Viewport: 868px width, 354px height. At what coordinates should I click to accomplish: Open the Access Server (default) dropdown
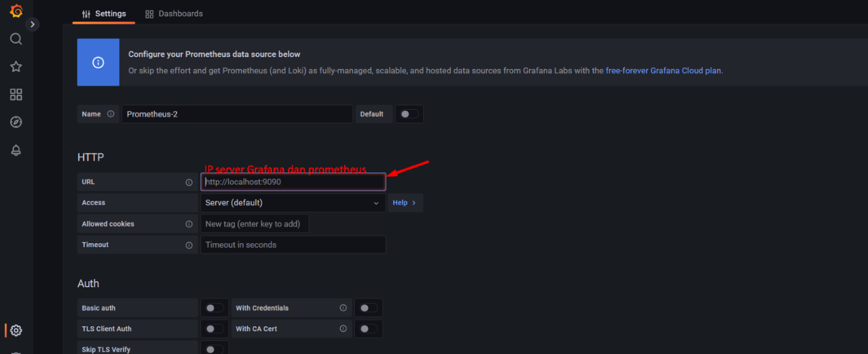click(x=293, y=203)
